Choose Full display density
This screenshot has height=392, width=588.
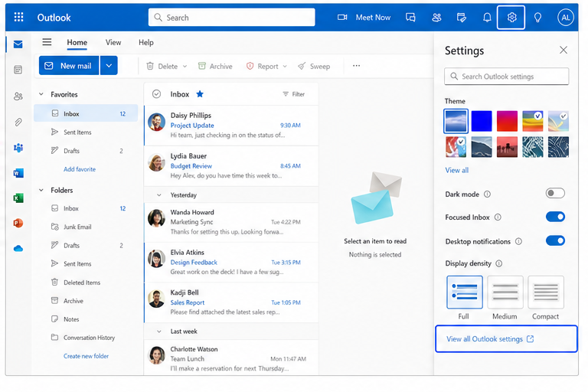point(464,292)
